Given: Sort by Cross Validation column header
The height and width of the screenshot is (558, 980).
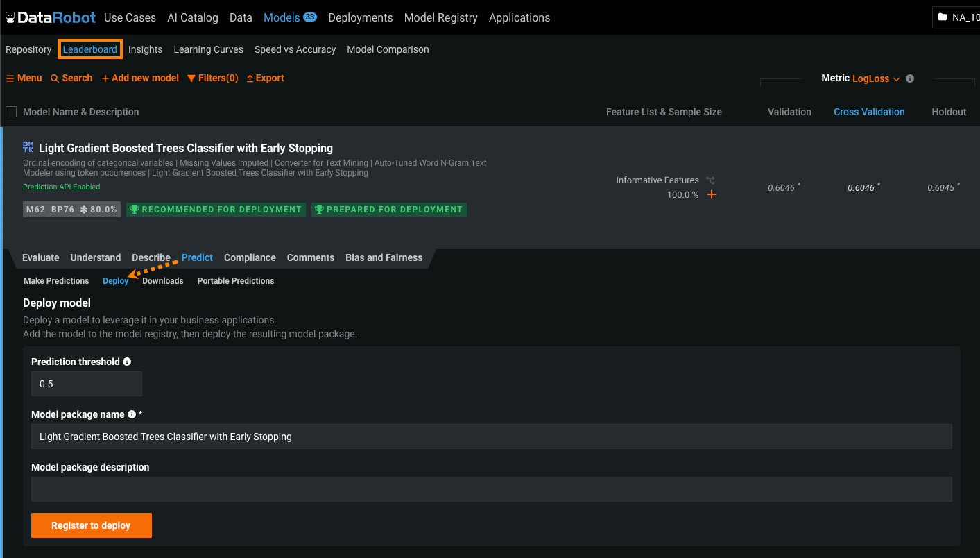Looking at the screenshot, I should (869, 112).
